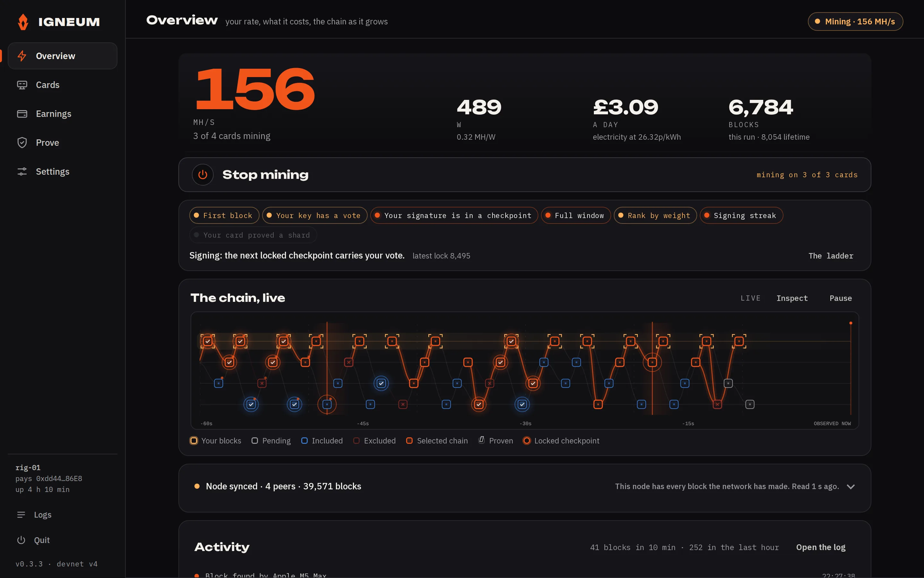Viewport: 924px width, 578px height.
Task: Click the -30s label on chain timeline
Action: 526,424
